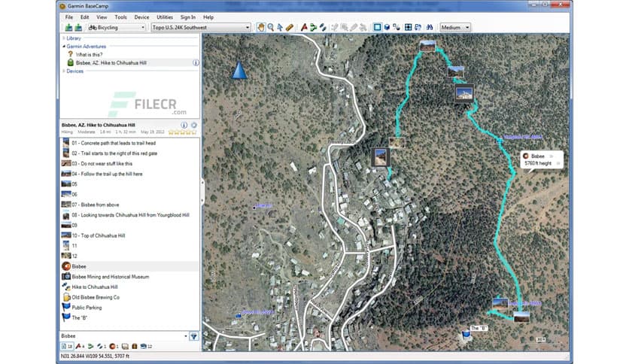This screenshot has height=364, width=629.
Task: Click the adventure info icon in header
Action: click(184, 125)
